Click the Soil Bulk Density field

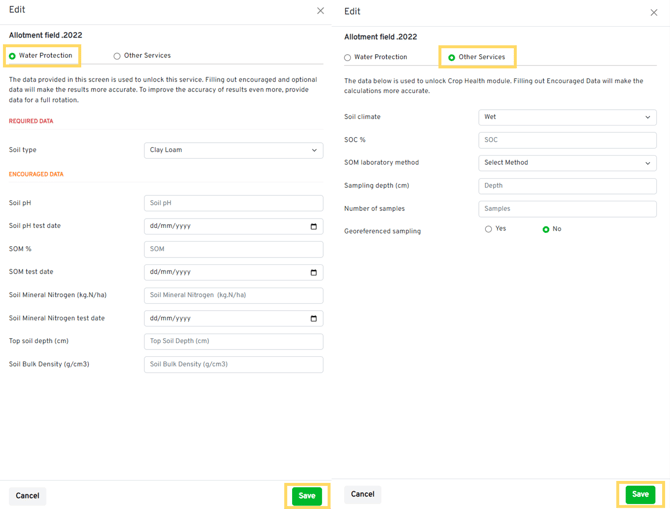[233, 364]
